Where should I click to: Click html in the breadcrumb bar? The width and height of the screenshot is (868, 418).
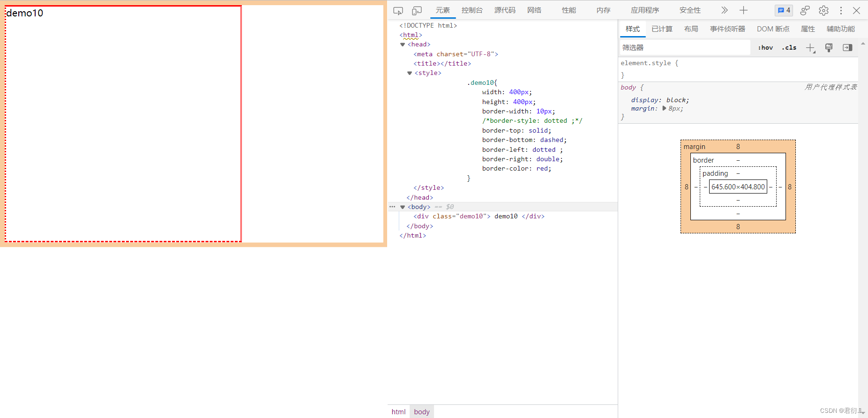click(398, 412)
